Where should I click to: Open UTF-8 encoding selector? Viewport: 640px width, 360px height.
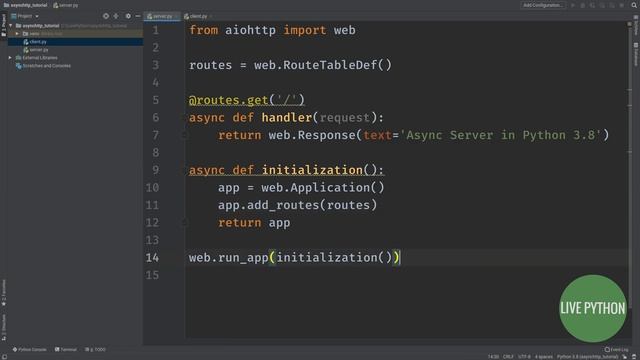[x=524, y=357]
